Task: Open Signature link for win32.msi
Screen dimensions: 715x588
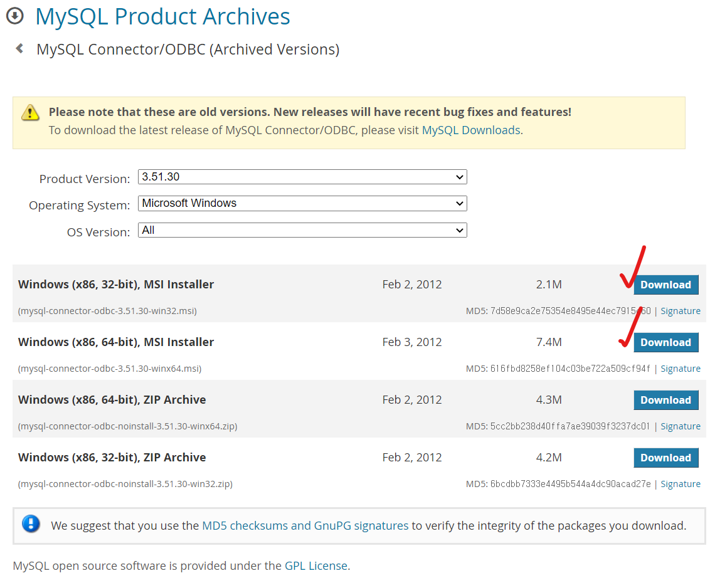Action: tap(681, 311)
